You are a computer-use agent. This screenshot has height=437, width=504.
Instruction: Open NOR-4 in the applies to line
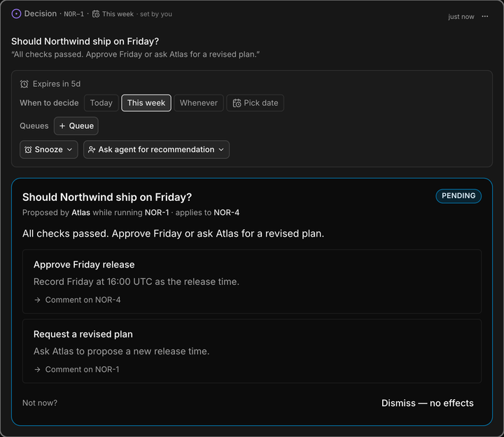226,213
